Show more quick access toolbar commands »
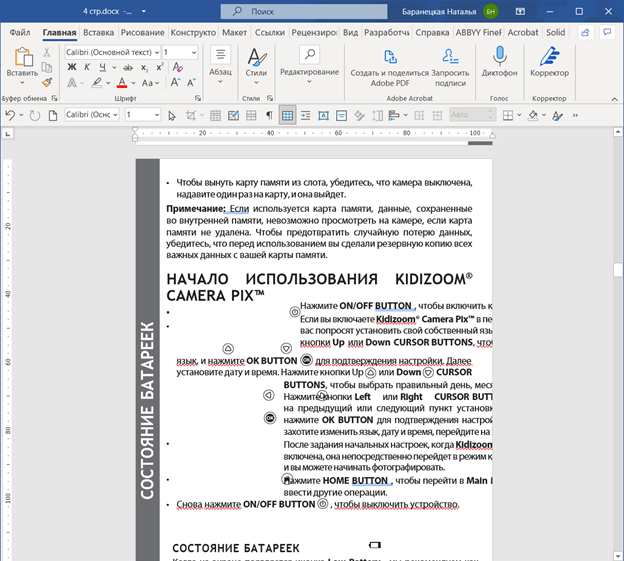 click(x=575, y=115)
